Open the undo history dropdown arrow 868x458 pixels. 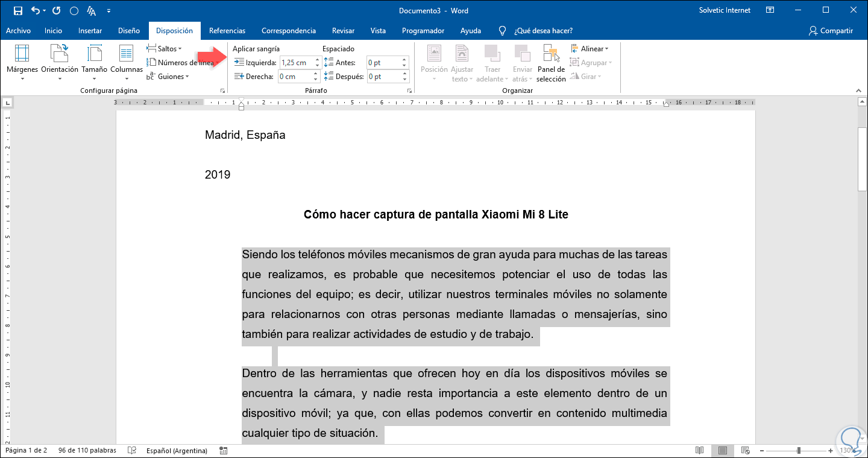coord(45,11)
